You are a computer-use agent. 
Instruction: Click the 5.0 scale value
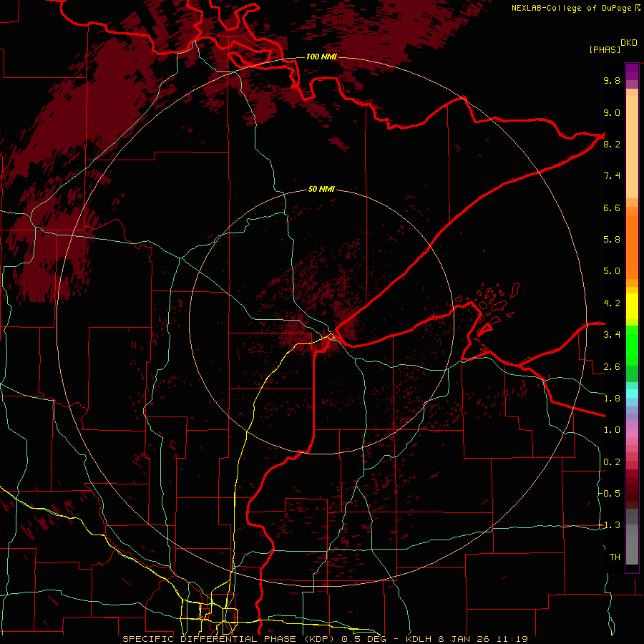612,271
